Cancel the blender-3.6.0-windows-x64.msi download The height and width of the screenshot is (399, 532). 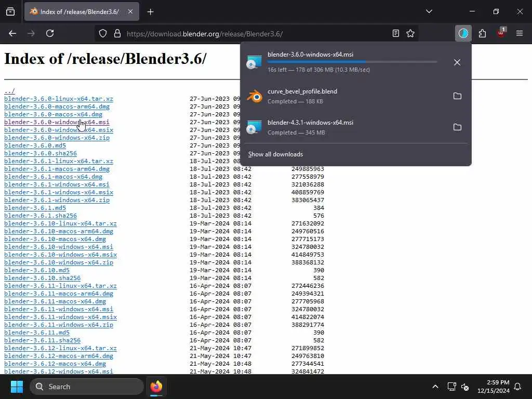457,62
